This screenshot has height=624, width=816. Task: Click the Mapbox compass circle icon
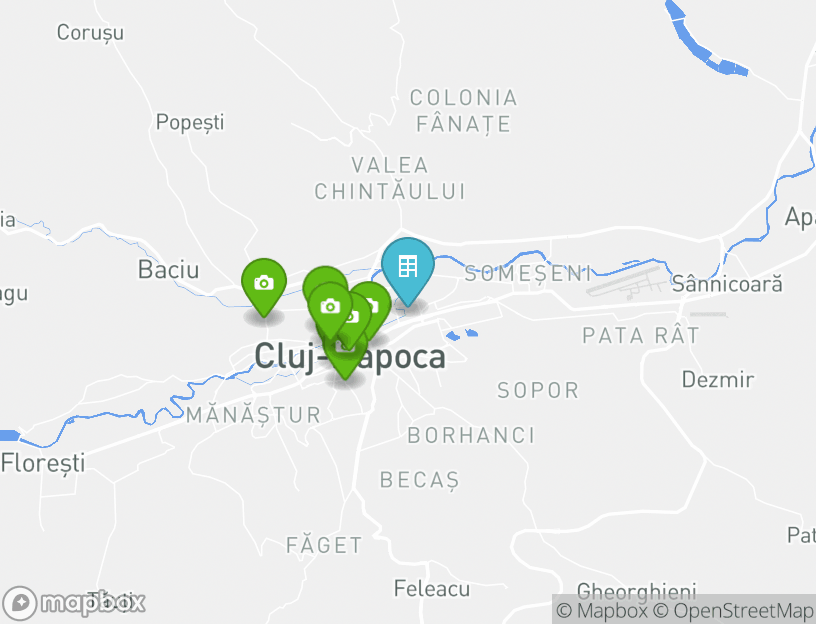pyautogui.click(x=20, y=603)
